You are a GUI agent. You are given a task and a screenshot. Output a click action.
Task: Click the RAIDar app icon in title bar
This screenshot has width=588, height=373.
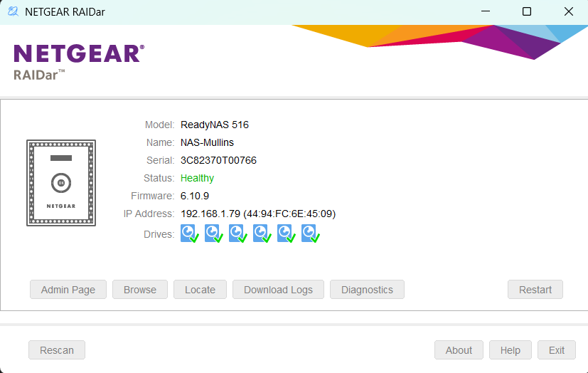coord(13,11)
